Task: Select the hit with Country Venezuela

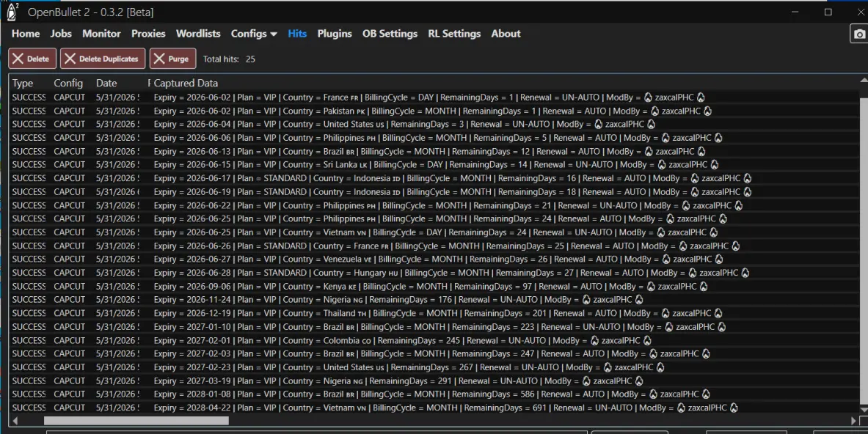Action: [434, 260]
